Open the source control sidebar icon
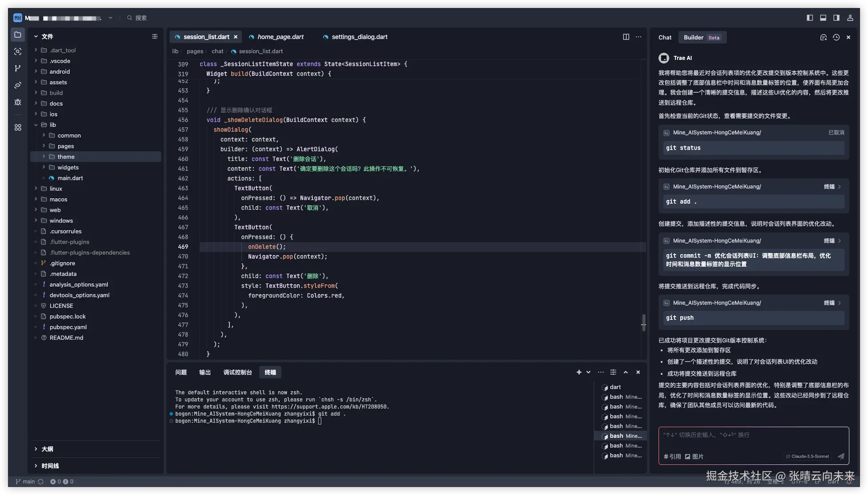868x495 pixels. tap(18, 68)
